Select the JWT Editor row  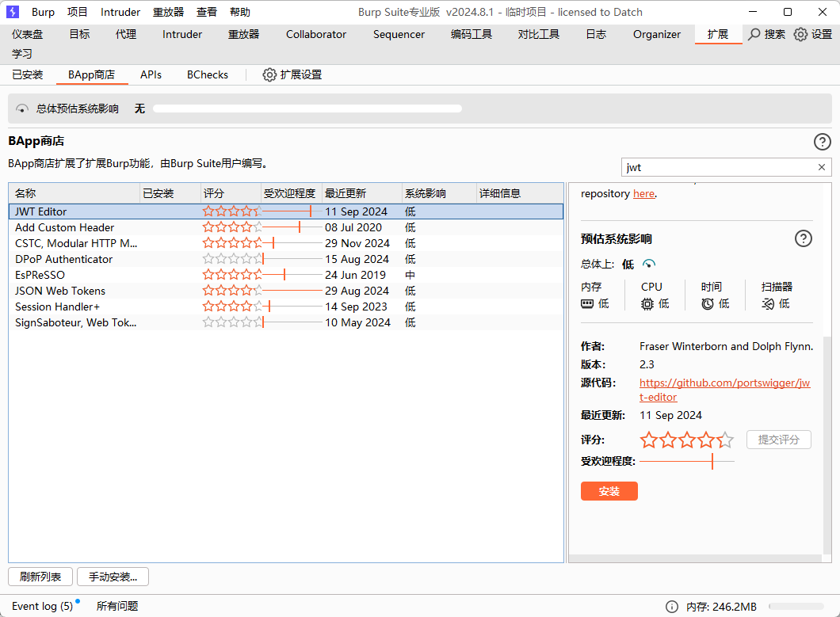tap(286, 211)
